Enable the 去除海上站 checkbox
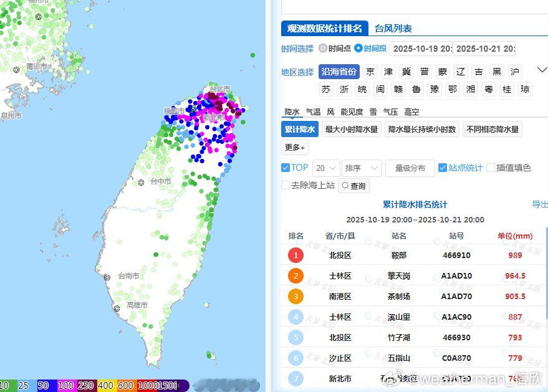The width and height of the screenshot is (548, 392). pyautogui.click(x=286, y=185)
